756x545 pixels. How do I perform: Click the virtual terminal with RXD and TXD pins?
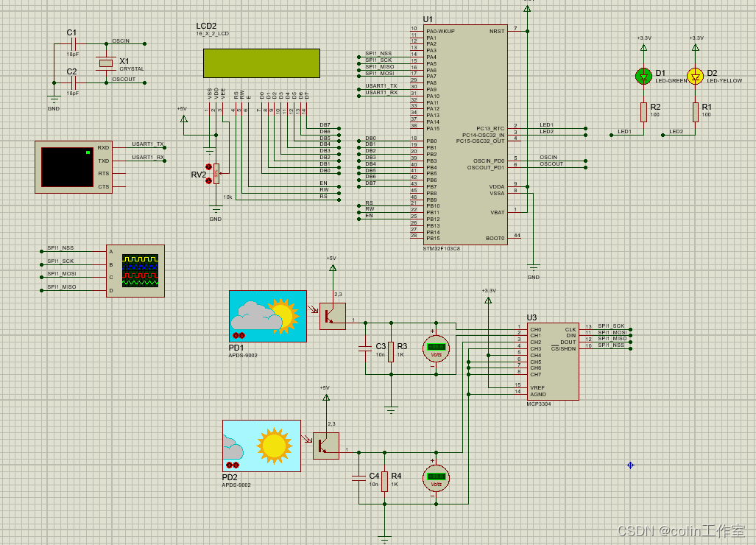tap(73, 167)
